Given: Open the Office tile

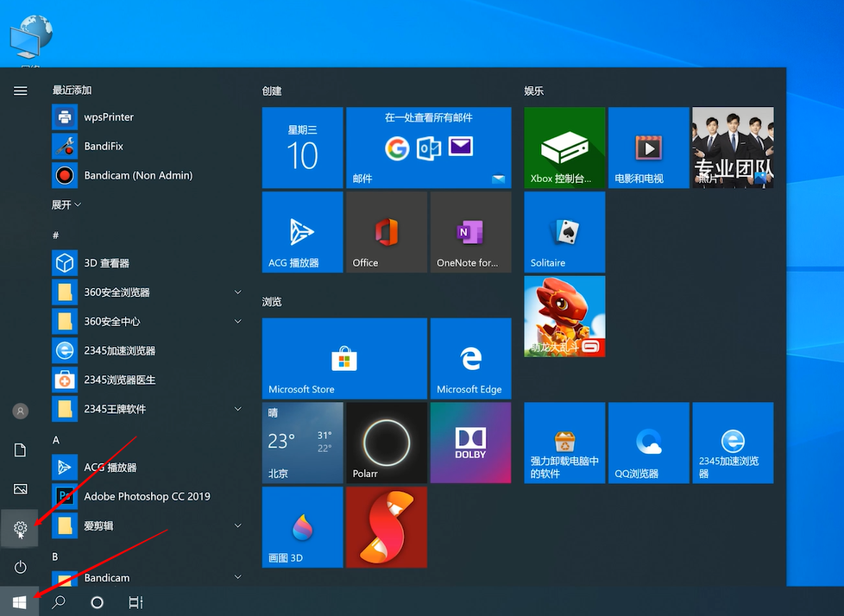Looking at the screenshot, I should (387, 232).
